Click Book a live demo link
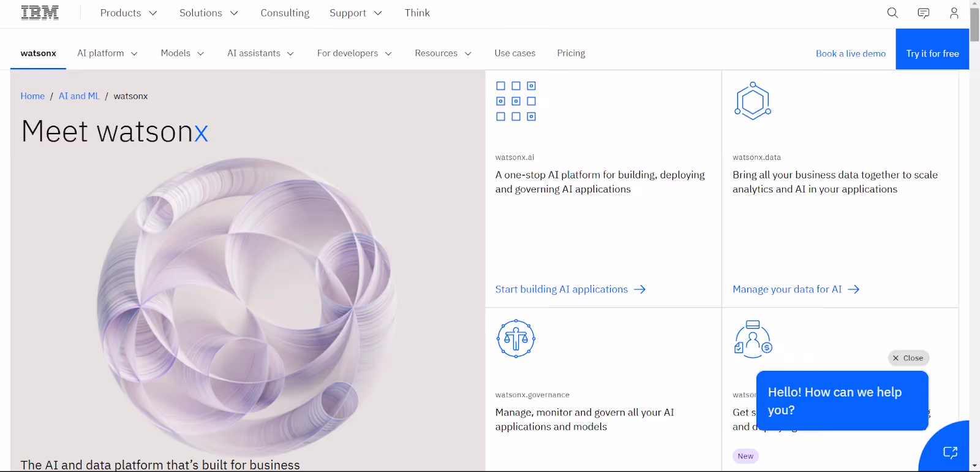The image size is (980, 472). [x=851, y=54]
